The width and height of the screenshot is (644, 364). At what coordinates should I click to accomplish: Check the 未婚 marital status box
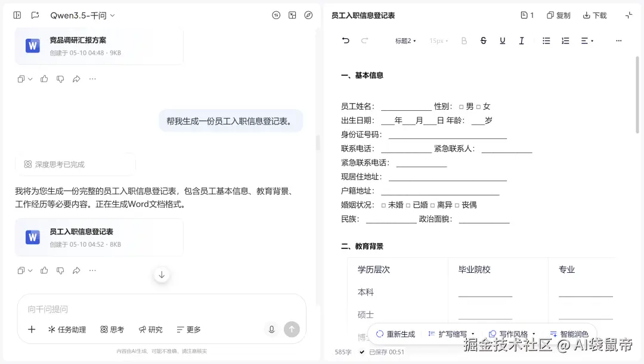point(383,205)
